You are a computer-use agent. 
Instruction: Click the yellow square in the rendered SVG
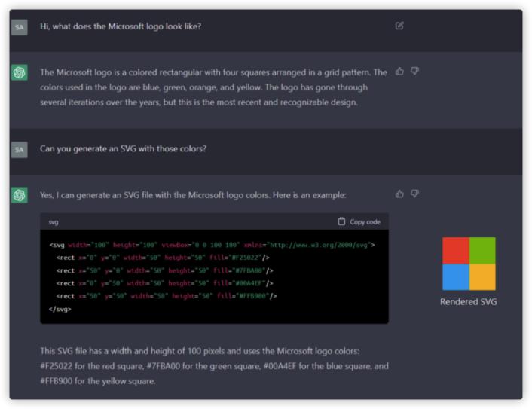point(482,277)
